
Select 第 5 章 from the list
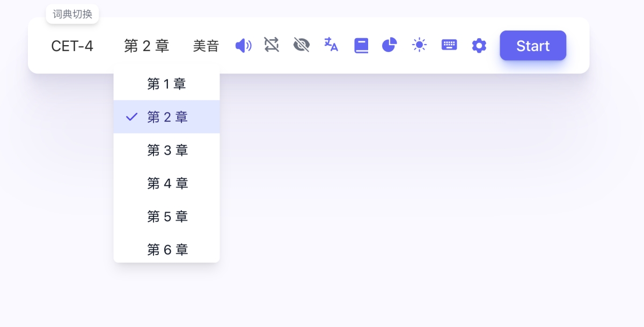click(x=167, y=217)
